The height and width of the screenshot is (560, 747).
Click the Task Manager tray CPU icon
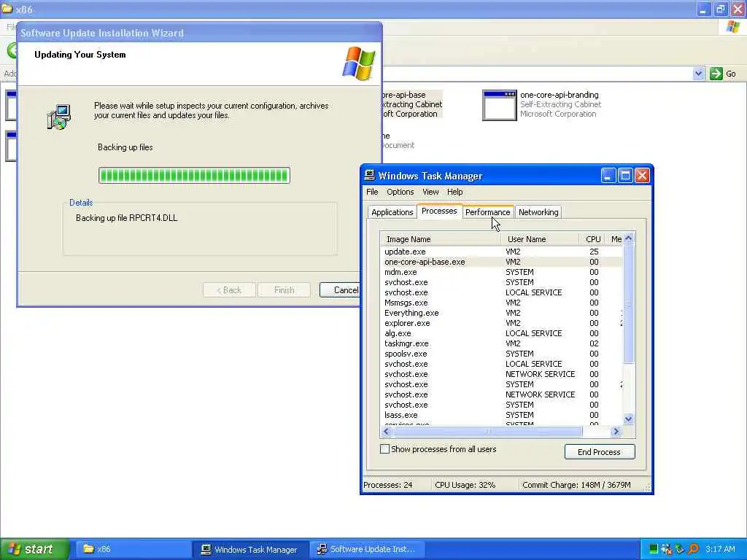[x=654, y=549]
